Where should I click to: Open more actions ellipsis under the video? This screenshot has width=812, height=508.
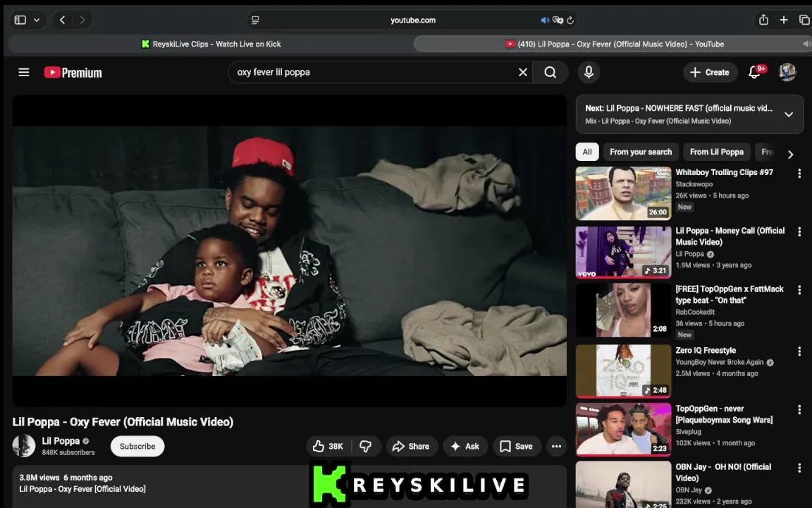click(556, 447)
